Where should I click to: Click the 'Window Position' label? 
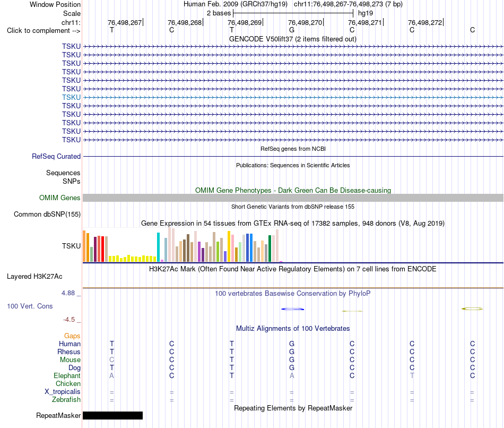(x=55, y=4)
